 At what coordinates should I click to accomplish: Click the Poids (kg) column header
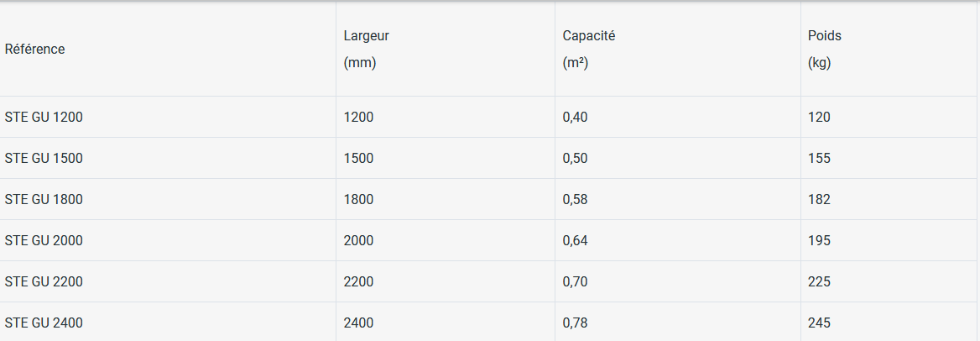click(824, 49)
